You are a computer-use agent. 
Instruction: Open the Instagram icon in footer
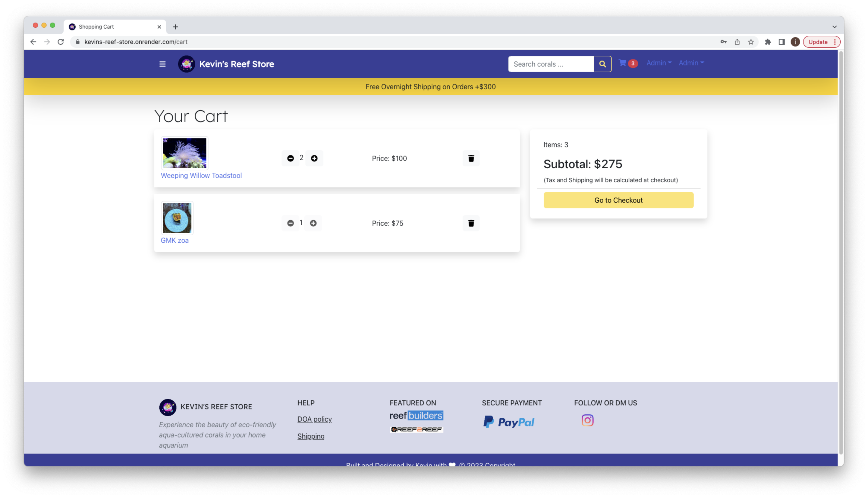(x=587, y=420)
